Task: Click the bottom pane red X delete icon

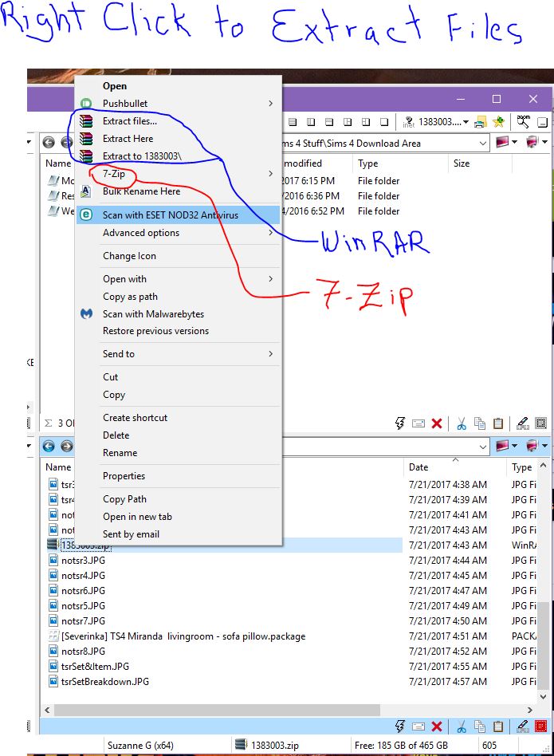Action: tap(437, 726)
